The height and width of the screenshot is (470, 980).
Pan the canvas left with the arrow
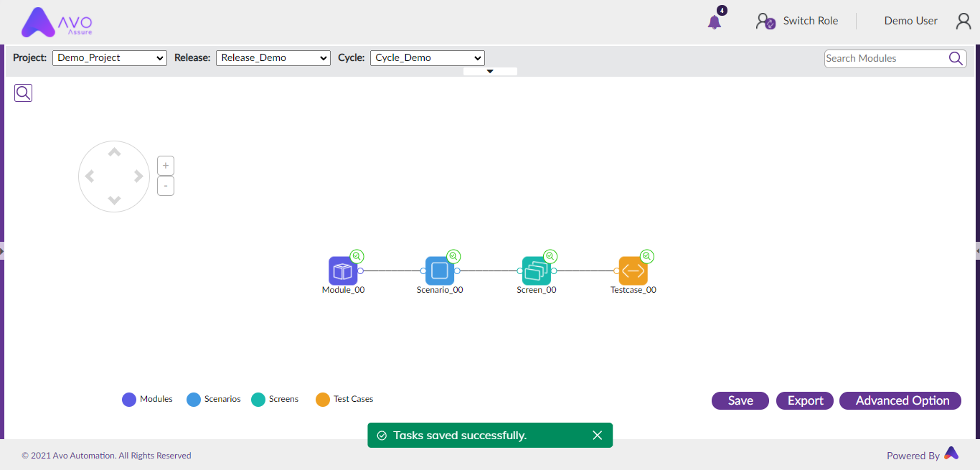pos(90,177)
